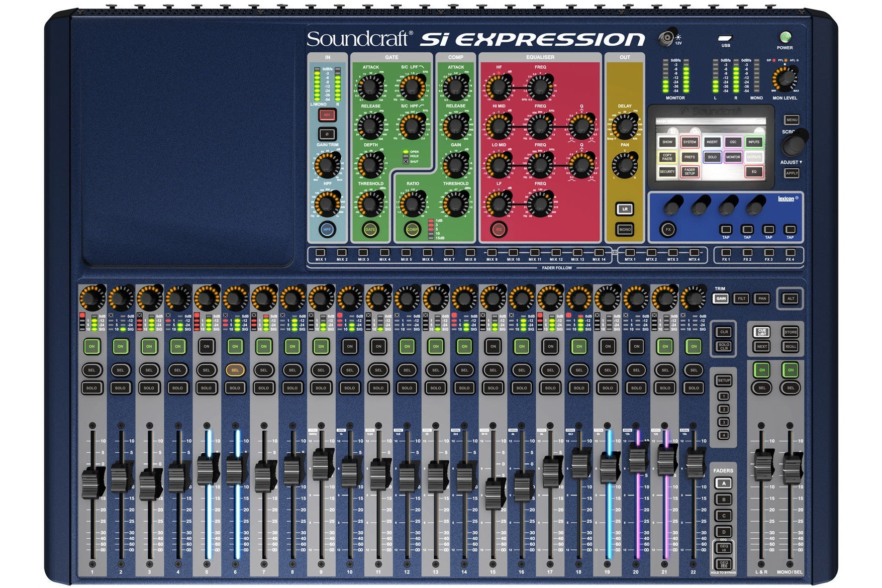Click the STORE button
882x588 pixels.
[791, 332]
